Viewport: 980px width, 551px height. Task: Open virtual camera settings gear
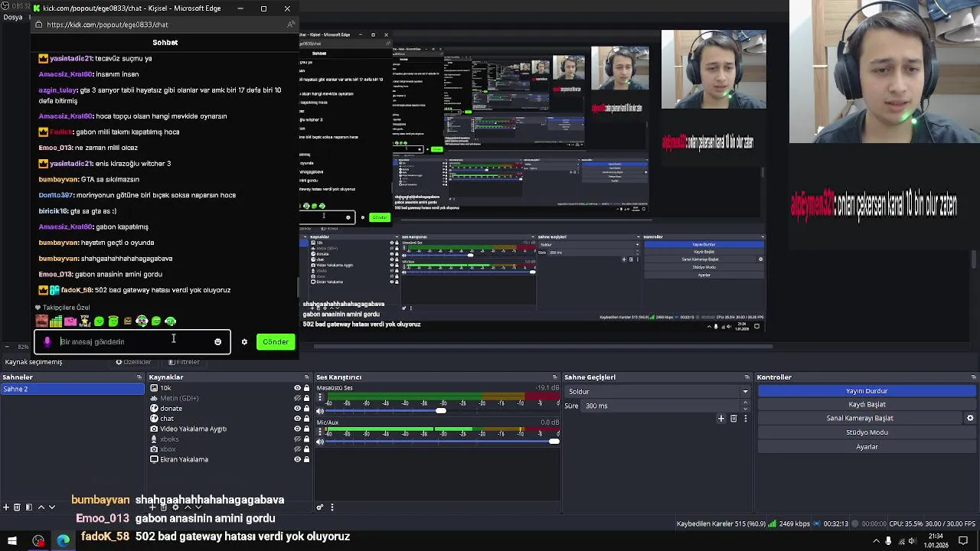point(970,418)
